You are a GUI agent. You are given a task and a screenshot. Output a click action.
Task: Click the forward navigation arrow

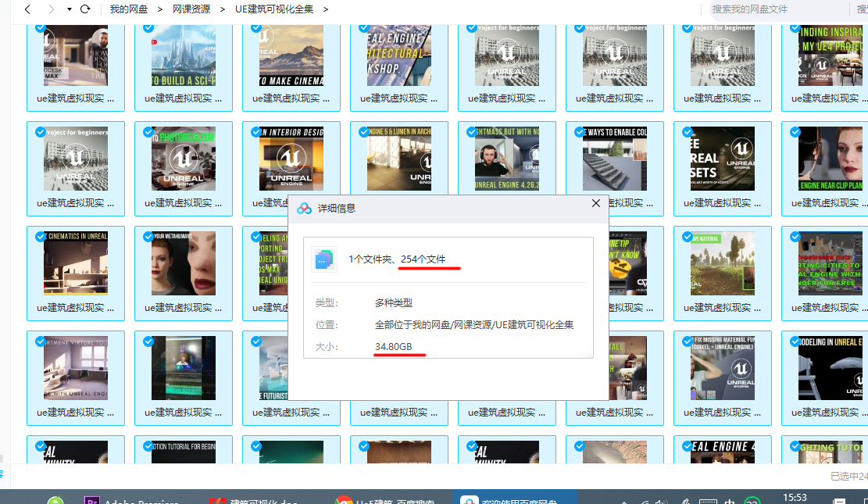pyautogui.click(x=52, y=9)
